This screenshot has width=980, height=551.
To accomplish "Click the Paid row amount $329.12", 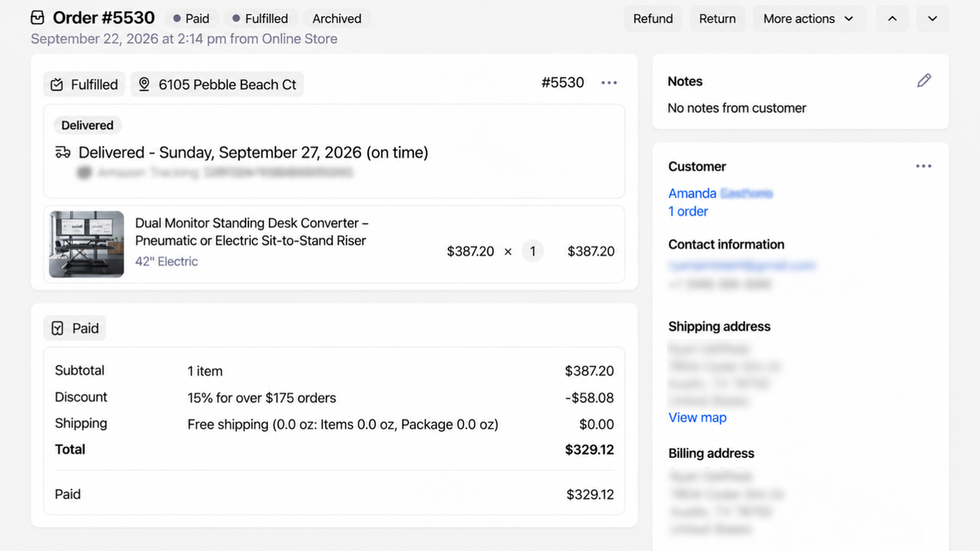I will coord(590,495).
